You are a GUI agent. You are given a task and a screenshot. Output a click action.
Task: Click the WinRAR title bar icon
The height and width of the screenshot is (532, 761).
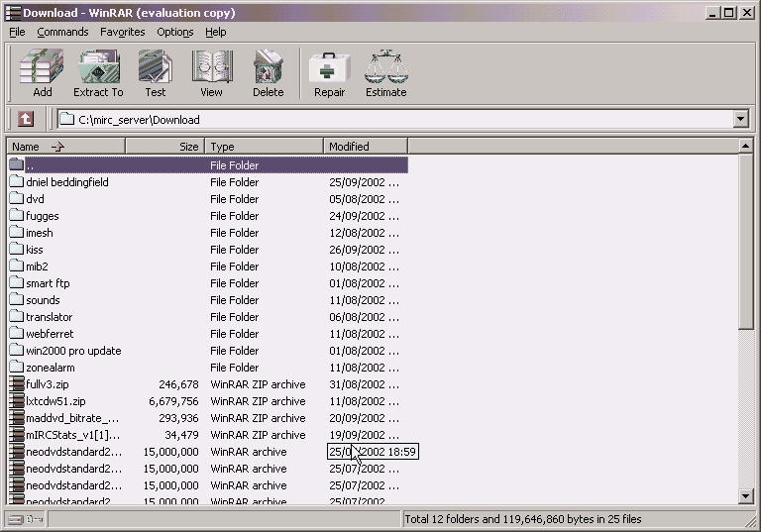(x=13, y=13)
